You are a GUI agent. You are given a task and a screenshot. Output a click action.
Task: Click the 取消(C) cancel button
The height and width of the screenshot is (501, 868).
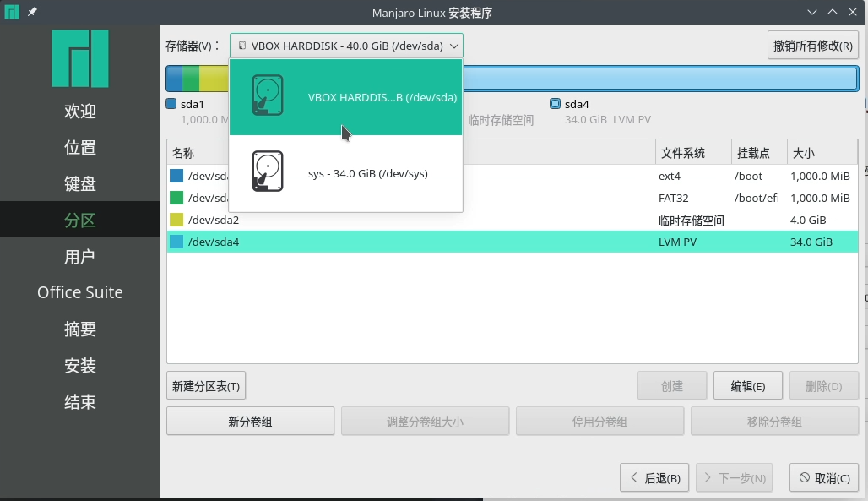coord(824,477)
